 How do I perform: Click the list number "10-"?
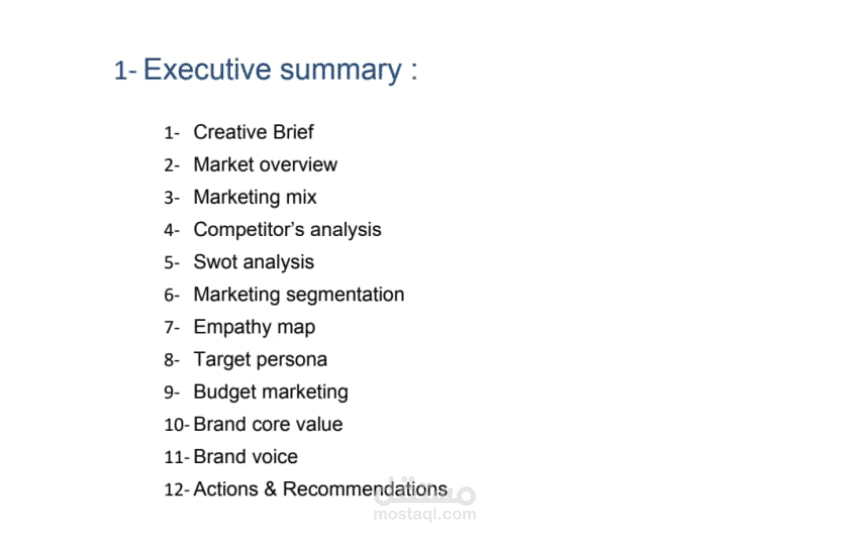[177, 425]
